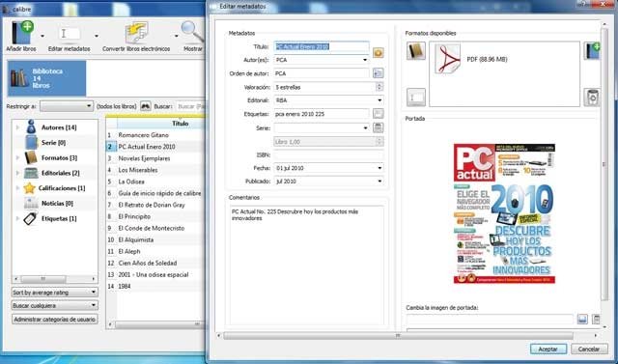Select Etiquetas category in the tag browser
The image size is (618, 364).
tap(59, 218)
